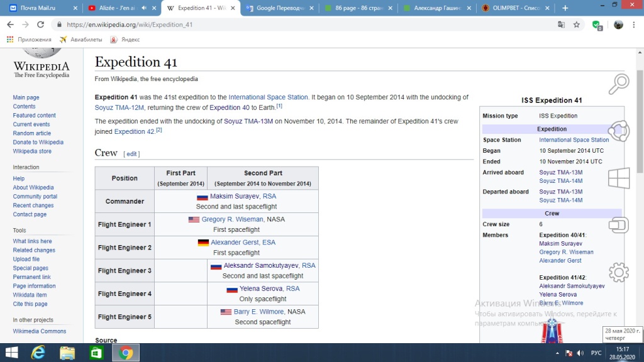Open citation reference [1]

click(x=279, y=106)
